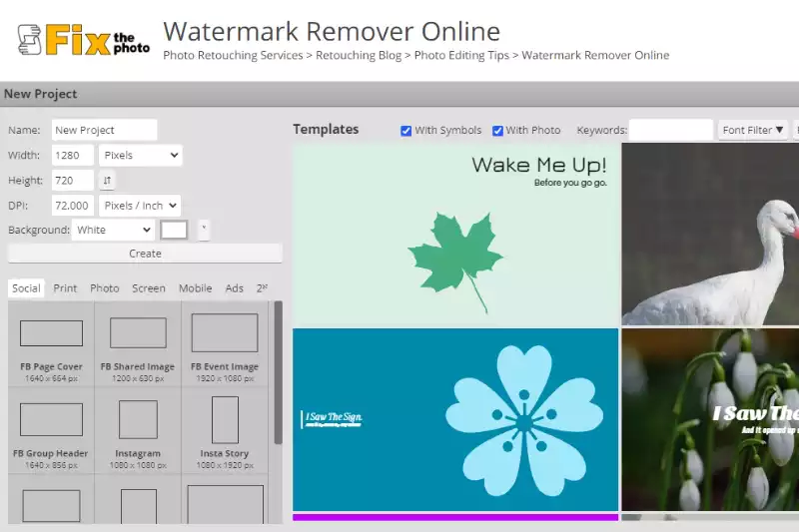Select FB Group Header preset
The image size is (799, 532).
coord(51,431)
